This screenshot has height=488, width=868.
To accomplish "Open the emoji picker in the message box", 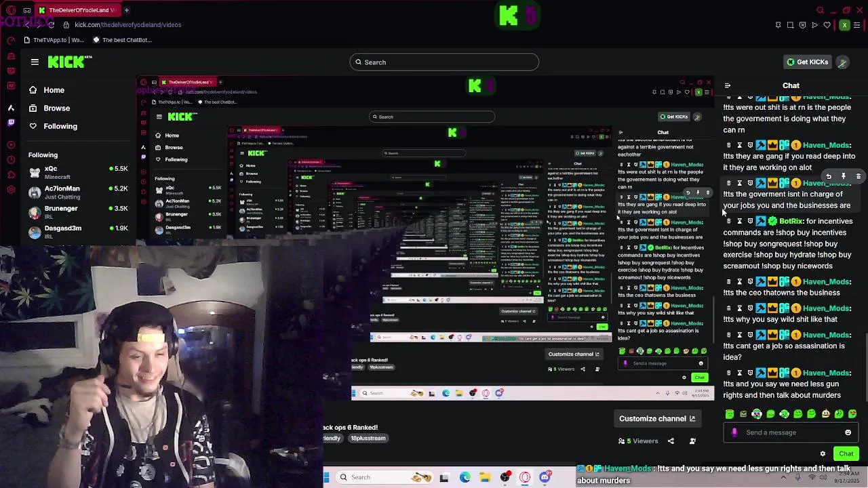I will click(848, 432).
